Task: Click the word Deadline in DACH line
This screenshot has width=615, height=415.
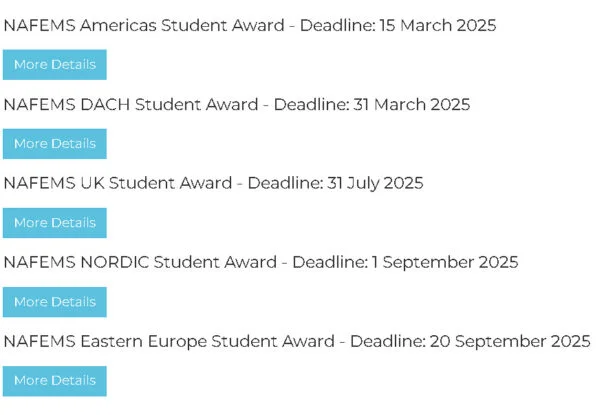Action: coord(309,104)
